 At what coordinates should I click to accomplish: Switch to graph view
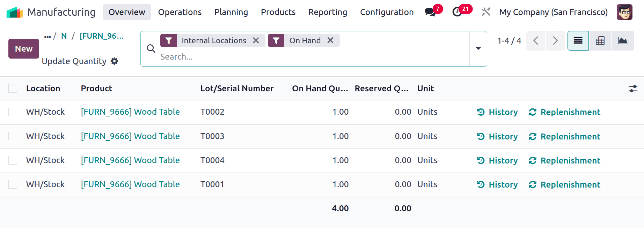click(x=622, y=41)
